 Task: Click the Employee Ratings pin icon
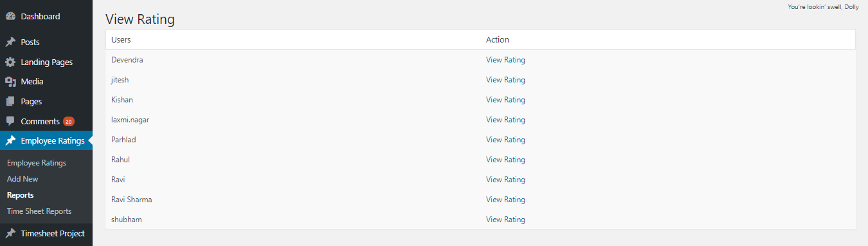pyautogui.click(x=10, y=141)
